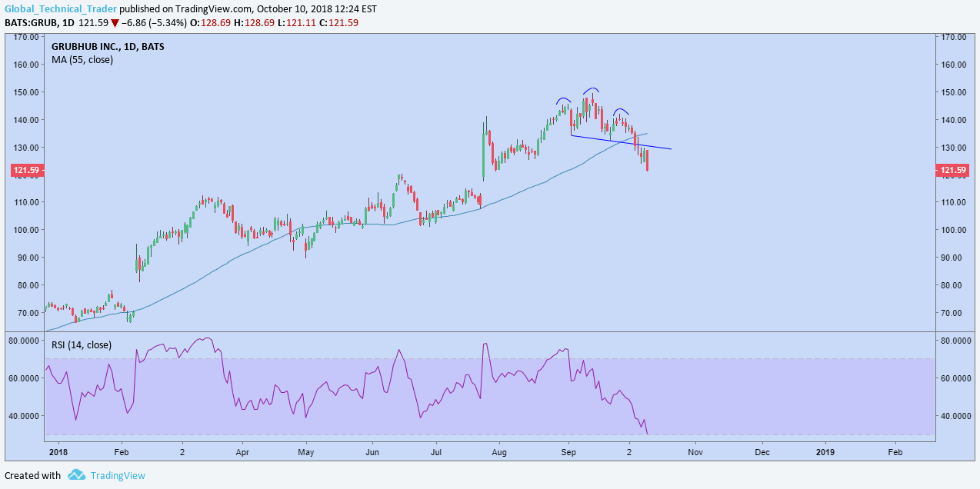Click the TradingView logo icon in footer
The image size is (980, 489).
click(76, 475)
